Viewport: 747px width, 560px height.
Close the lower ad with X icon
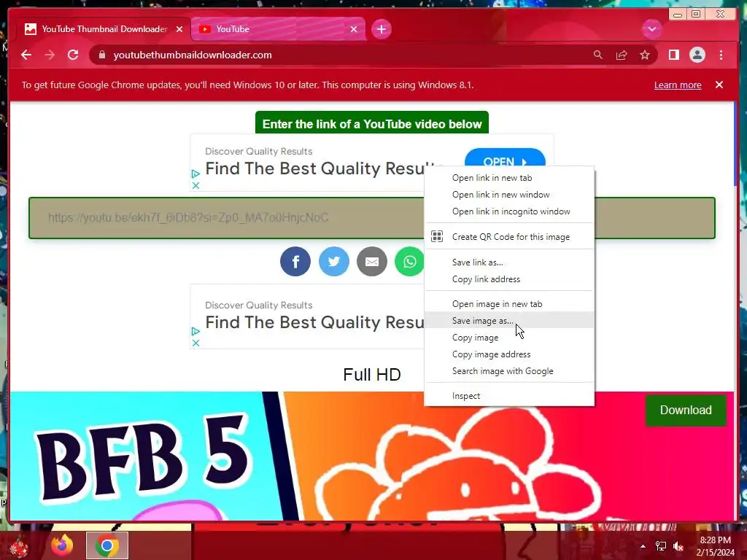click(x=196, y=343)
